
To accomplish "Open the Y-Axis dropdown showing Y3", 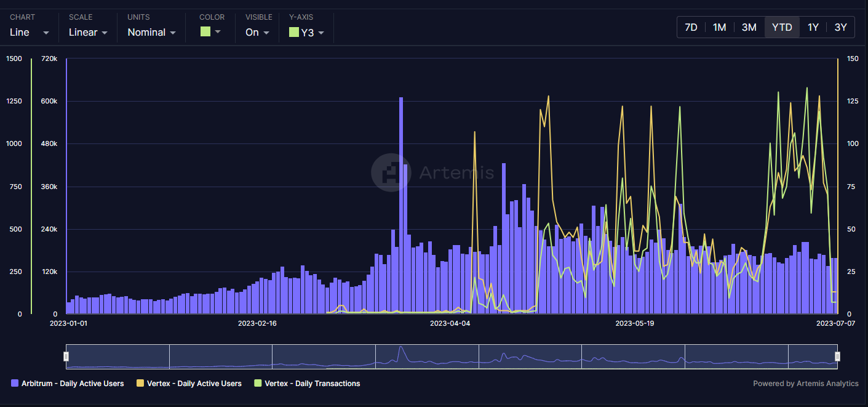I will point(306,33).
